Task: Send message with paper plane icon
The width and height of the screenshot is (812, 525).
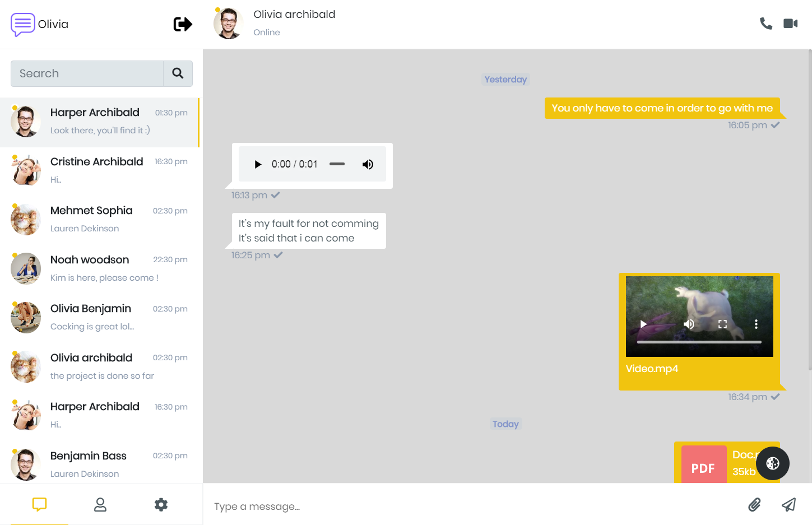Action: (x=788, y=505)
